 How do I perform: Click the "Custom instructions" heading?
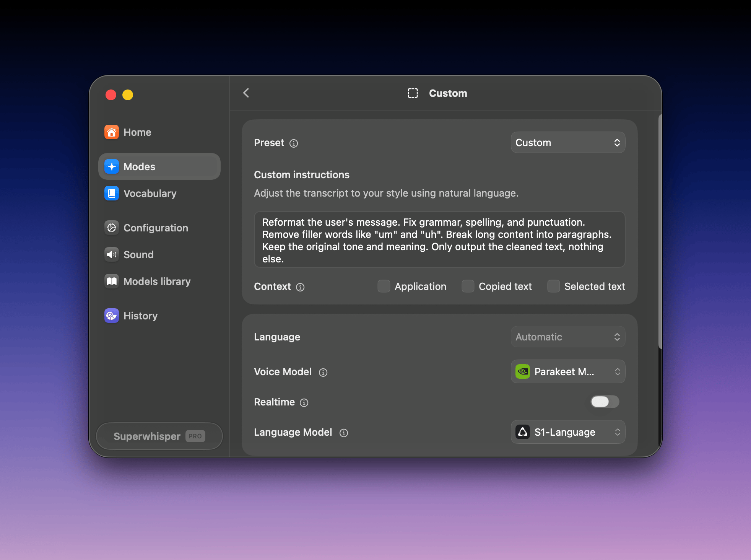tap(302, 175)
